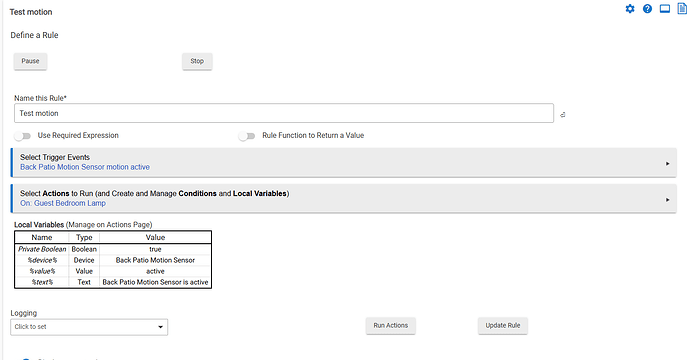
Task: Enable Rule Function to Return a Value
Action: pos(247,136)
